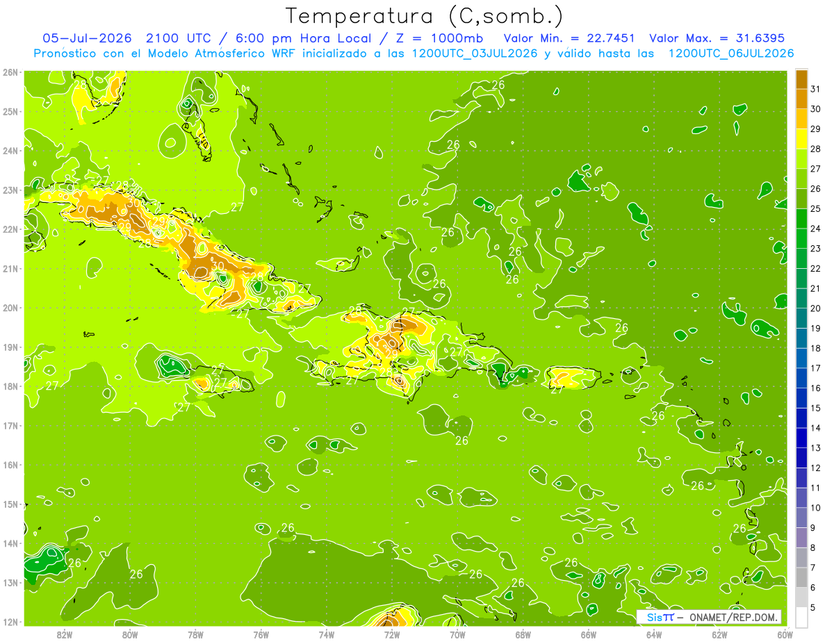This screenshot has width=834, height=644.
Task: Click the SisTT logo text
Action: [x=660, y=617]
